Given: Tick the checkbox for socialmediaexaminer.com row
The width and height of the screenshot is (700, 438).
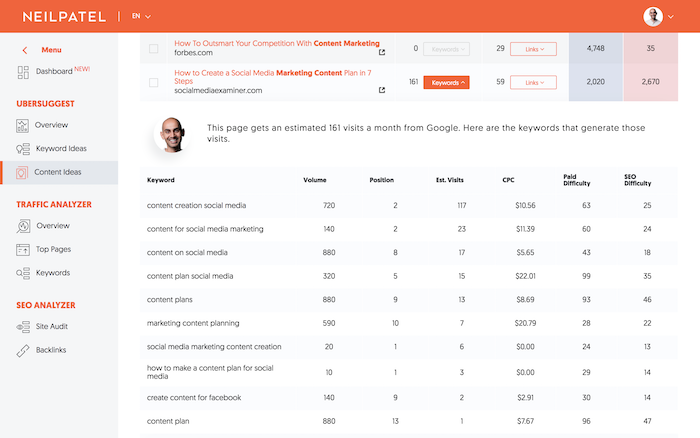Looking at the screenshot, I should click(x=154, y=83).
